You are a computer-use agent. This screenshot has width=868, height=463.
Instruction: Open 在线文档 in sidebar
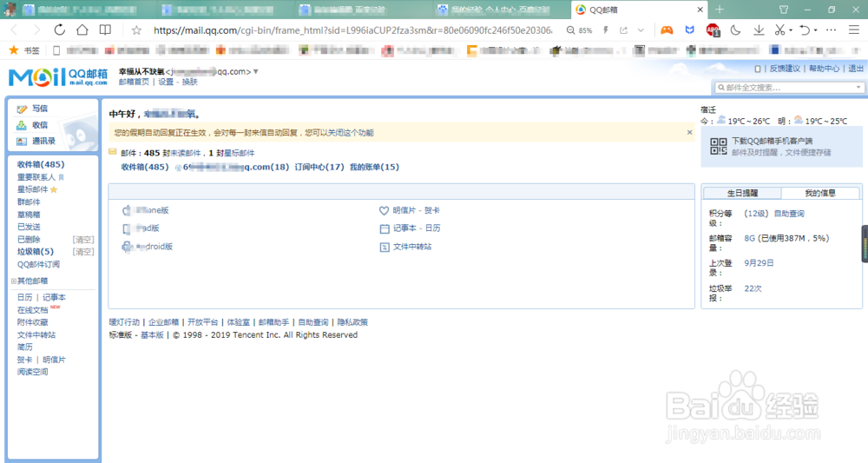tap(32, 310)
